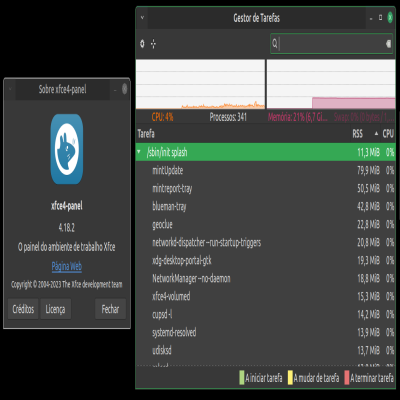400x400 pixels.
Task: Click the search input field in Task Manager
Action: 331,43
